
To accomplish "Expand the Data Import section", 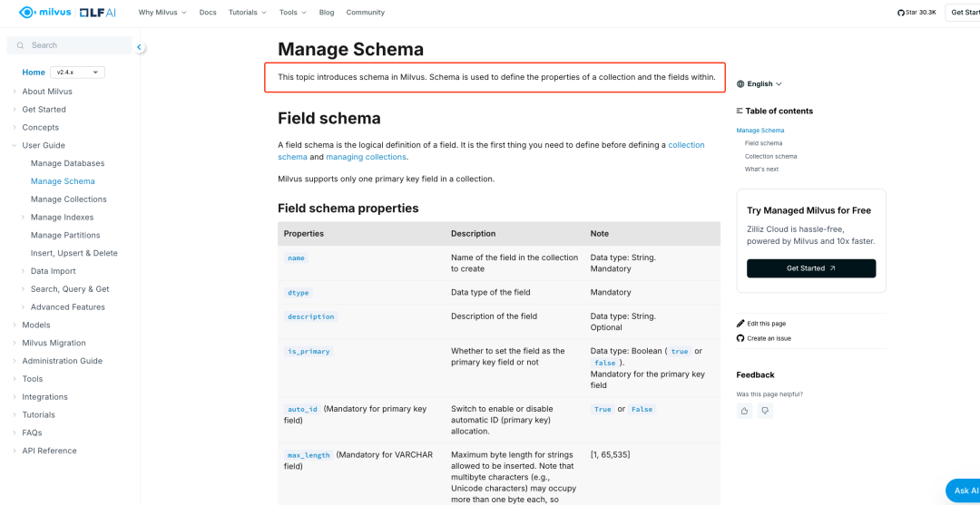I will point(23,271).
